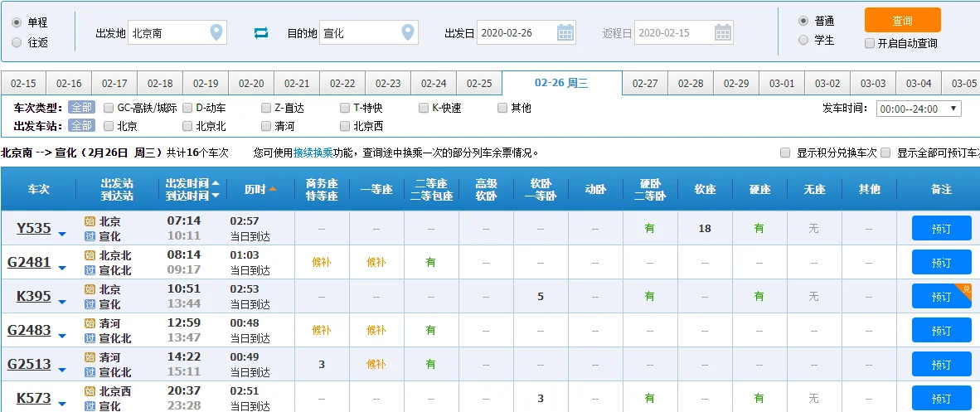Click the 始 badge for K573 北京西
The height and width of the screenshot is (412, 980).
click(x=90, y=391)
